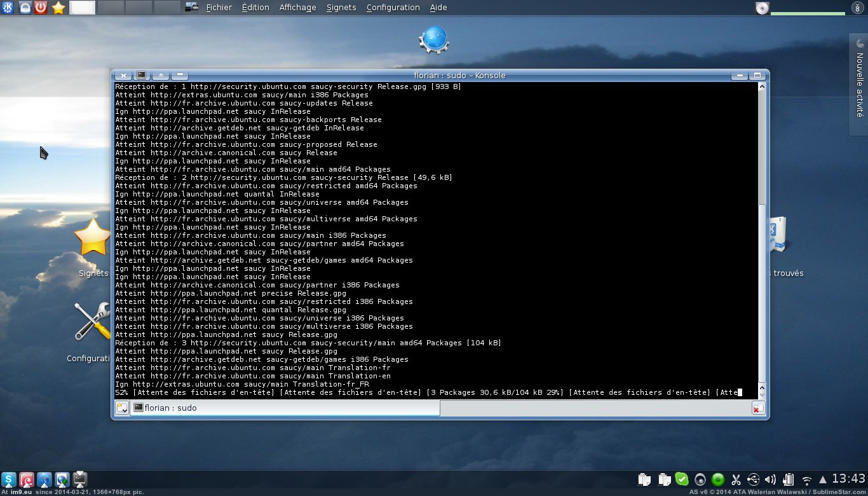
Task: Click the Wi-Fi network tray icon
Action: click(806, 480)
